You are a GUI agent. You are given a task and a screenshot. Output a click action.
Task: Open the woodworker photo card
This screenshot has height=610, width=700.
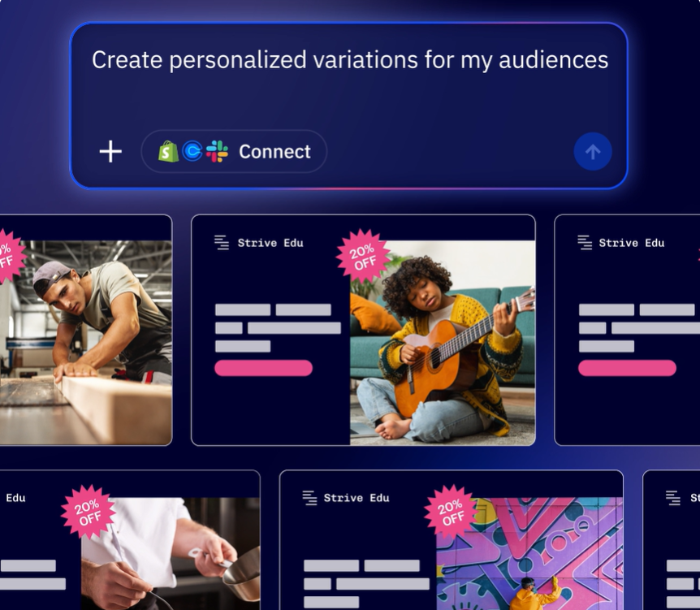click(x=86, y=343)
